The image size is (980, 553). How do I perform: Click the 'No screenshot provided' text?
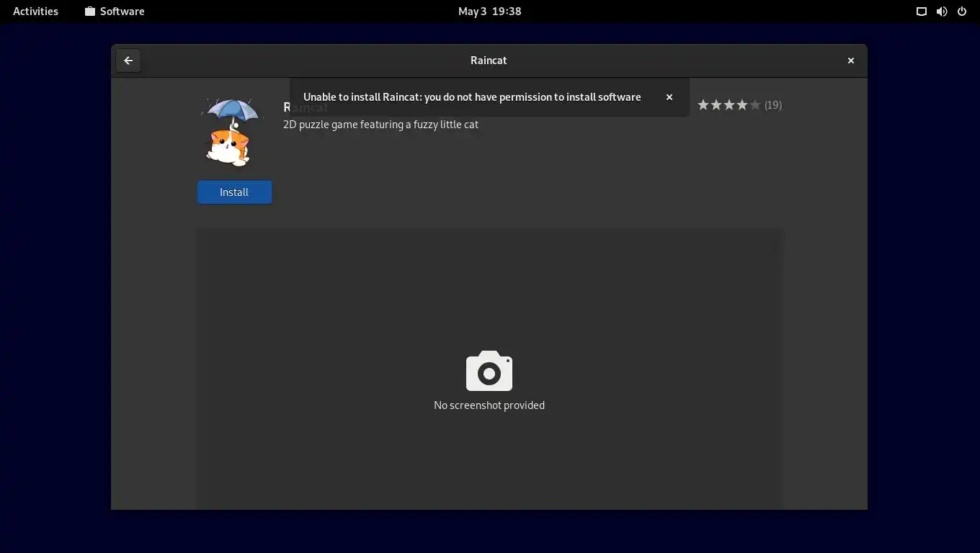tap(489, 405)
